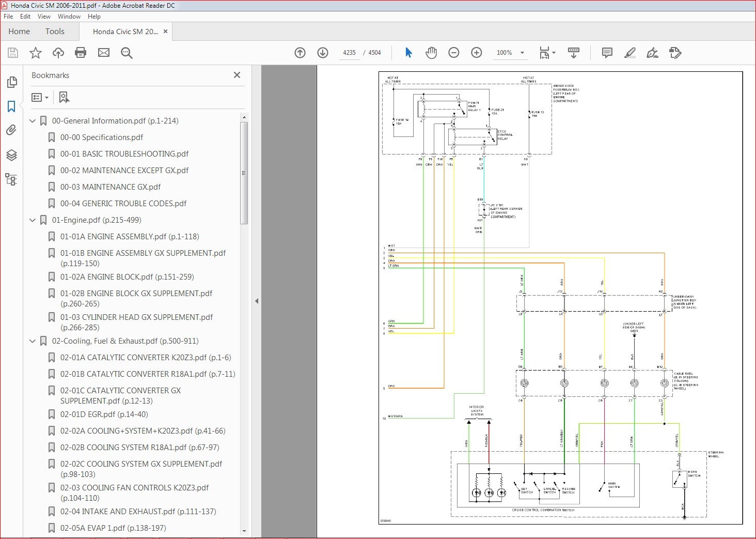Add document to starred files

click(x=36, y=53)
